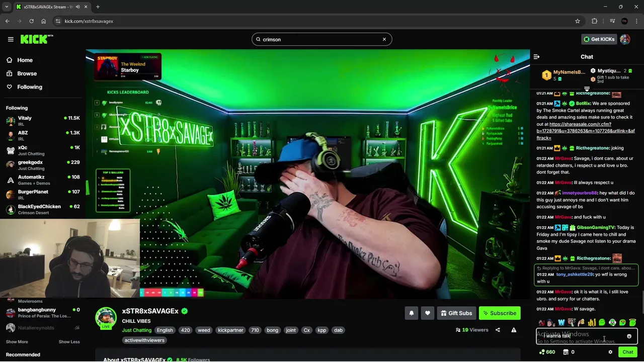Image resolution: width=644 pixels, height=362 pixels.
Task: Open the chat shop store icon
Action: tap(566, 352)
